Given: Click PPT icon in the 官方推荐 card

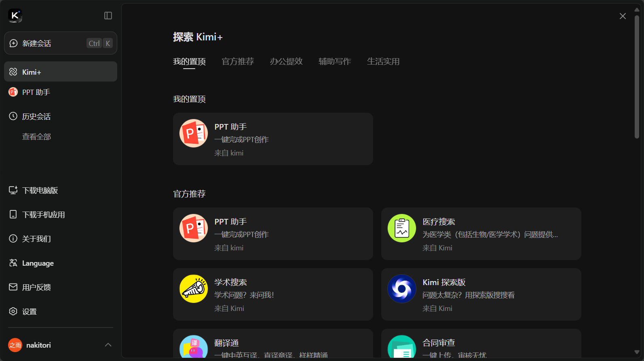Looking at the screenshot, I should 194,228.
